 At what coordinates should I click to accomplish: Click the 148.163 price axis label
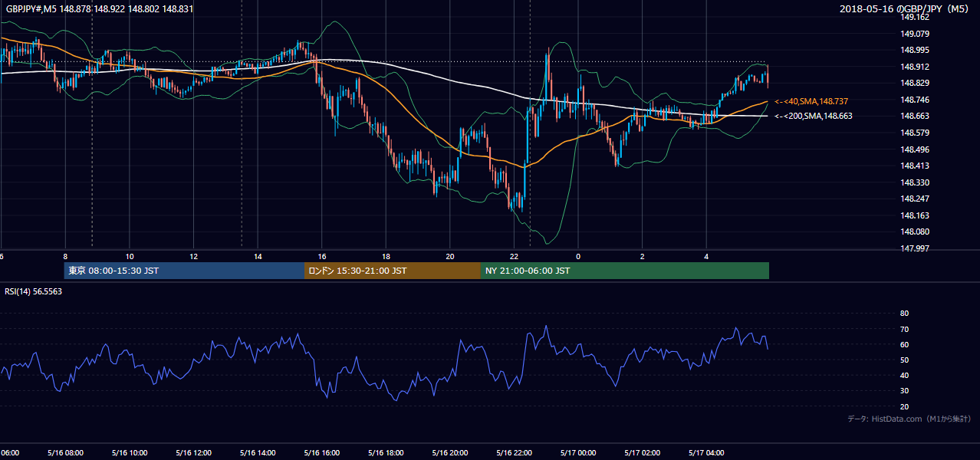click(916, 215)
